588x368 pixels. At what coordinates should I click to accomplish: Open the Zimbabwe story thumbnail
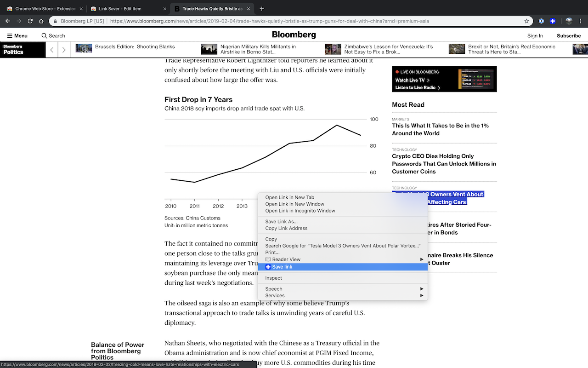(333, 49)
